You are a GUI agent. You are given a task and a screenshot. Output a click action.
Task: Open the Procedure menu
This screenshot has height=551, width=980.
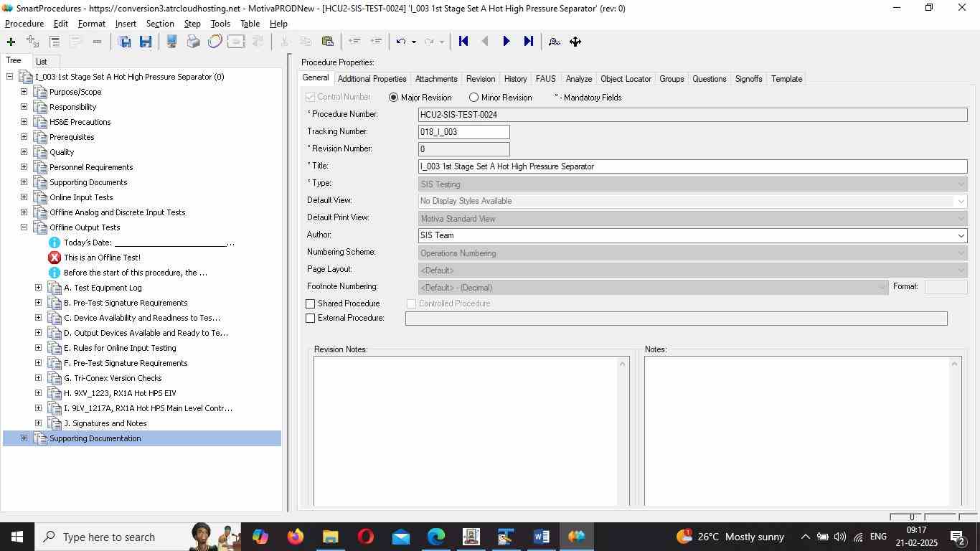[x=24, y=24]
